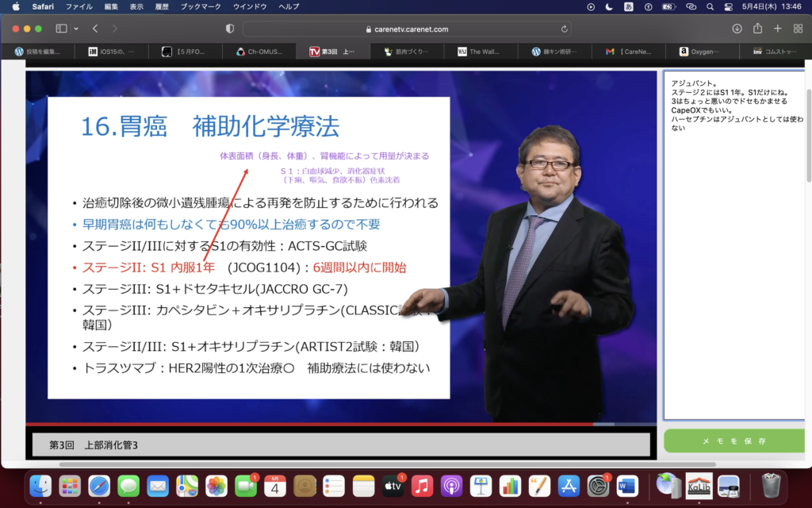
Task: Expand the tab group dropdown arrow
Action: pos(76,29)
